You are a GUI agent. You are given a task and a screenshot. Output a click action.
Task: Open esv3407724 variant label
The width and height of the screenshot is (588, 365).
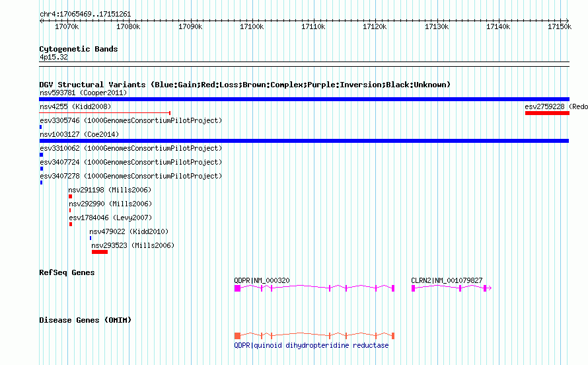point(131,162)
